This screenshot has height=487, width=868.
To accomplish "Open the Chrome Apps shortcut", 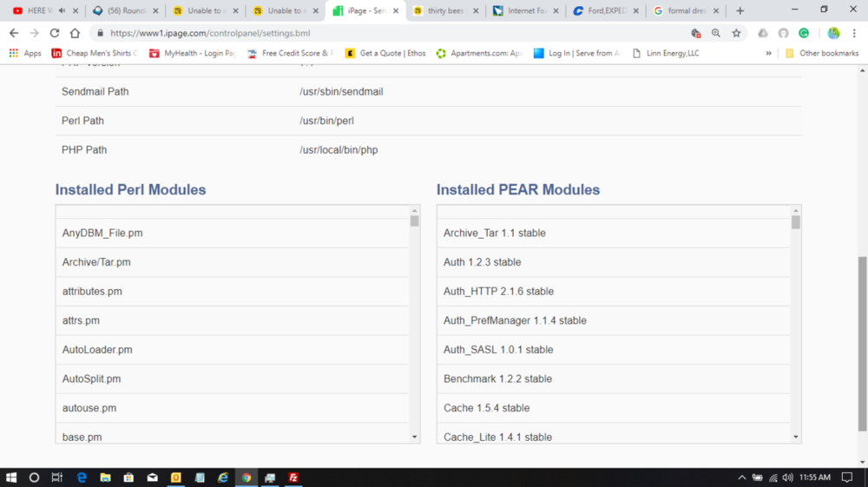I will (25, 53).
